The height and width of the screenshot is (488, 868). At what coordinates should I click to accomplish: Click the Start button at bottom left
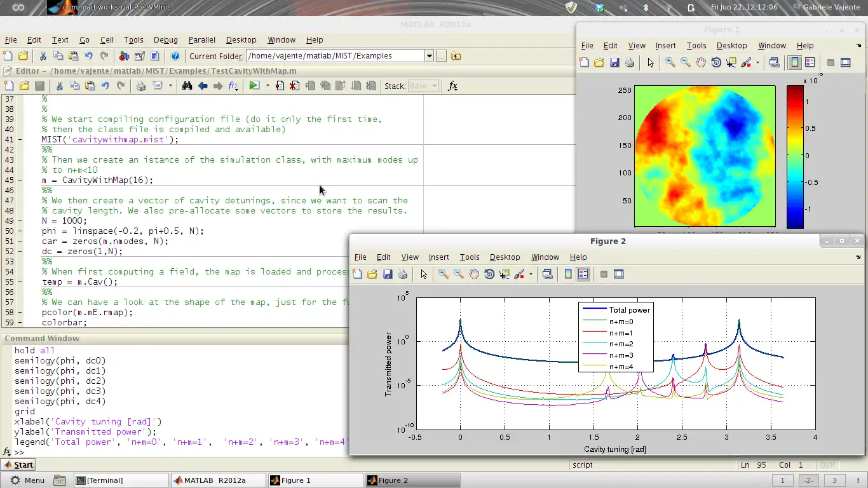pos(18,464)
